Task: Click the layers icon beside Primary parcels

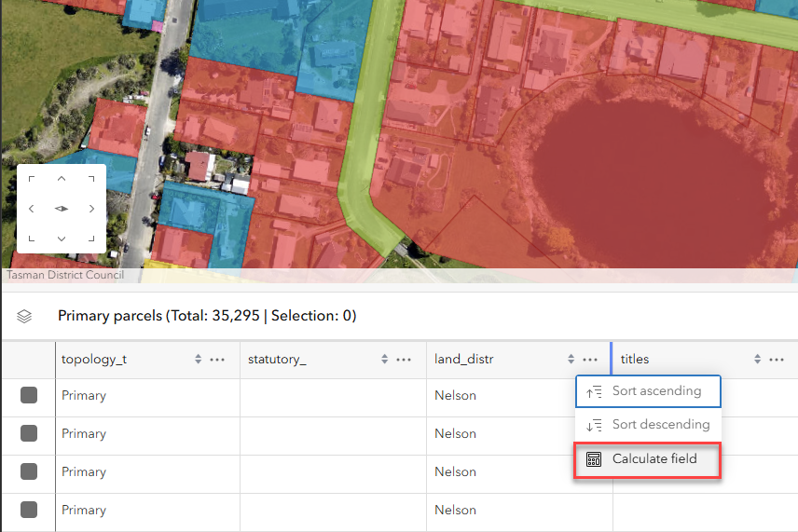Action: click(x=24, y=317)
